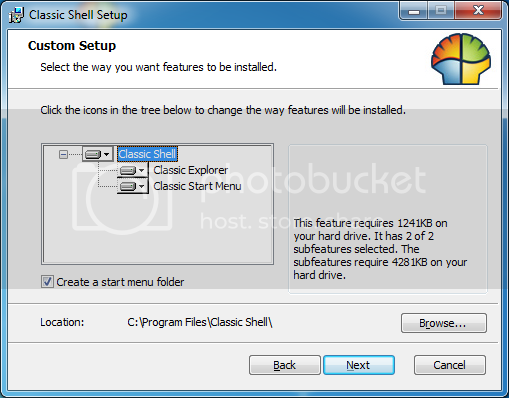The height and width of the screenshot is (398, 509).
Task: Open Classic Shell feature install-state dropdown icon
Action: tap(97, 154)
